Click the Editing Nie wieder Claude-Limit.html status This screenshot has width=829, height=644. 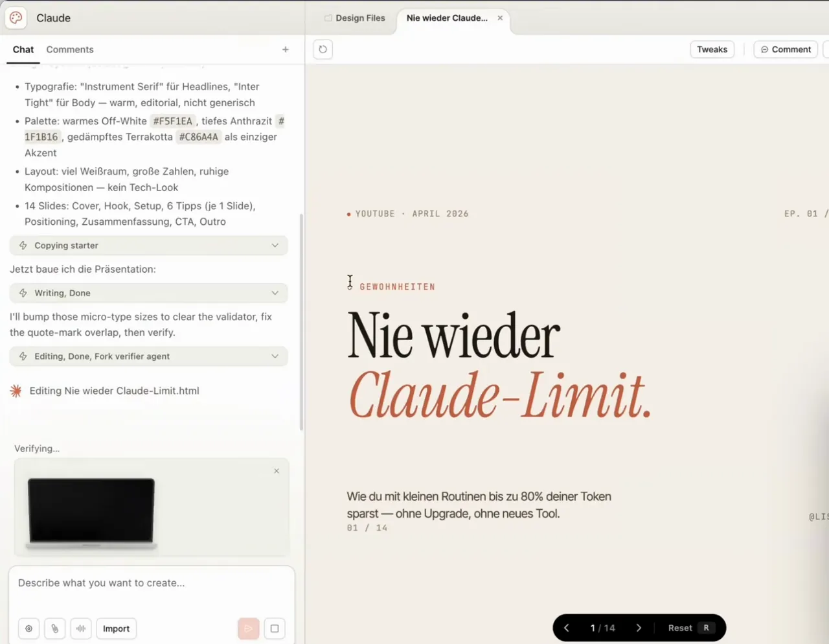[x=115, y=391]
